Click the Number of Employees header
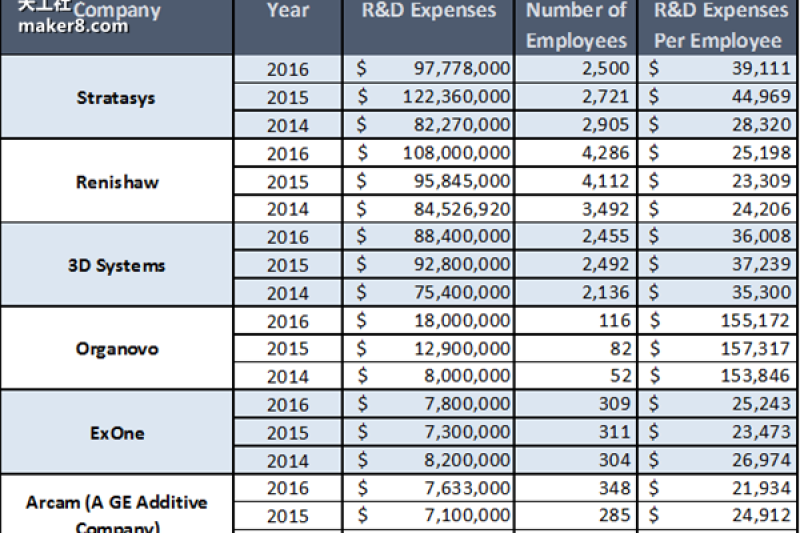This screenshot has height=533, width=800. [576, 26]
